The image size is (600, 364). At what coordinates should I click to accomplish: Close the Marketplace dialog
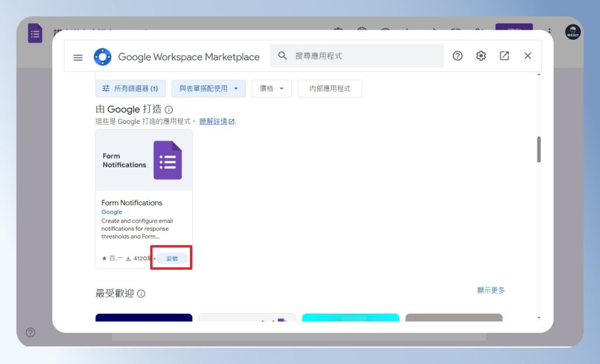528,56
